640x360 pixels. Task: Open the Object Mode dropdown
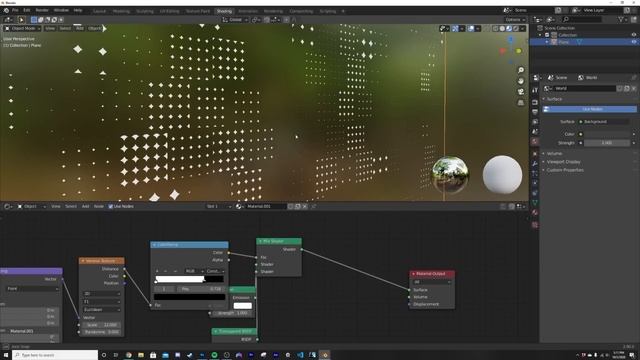22,29
